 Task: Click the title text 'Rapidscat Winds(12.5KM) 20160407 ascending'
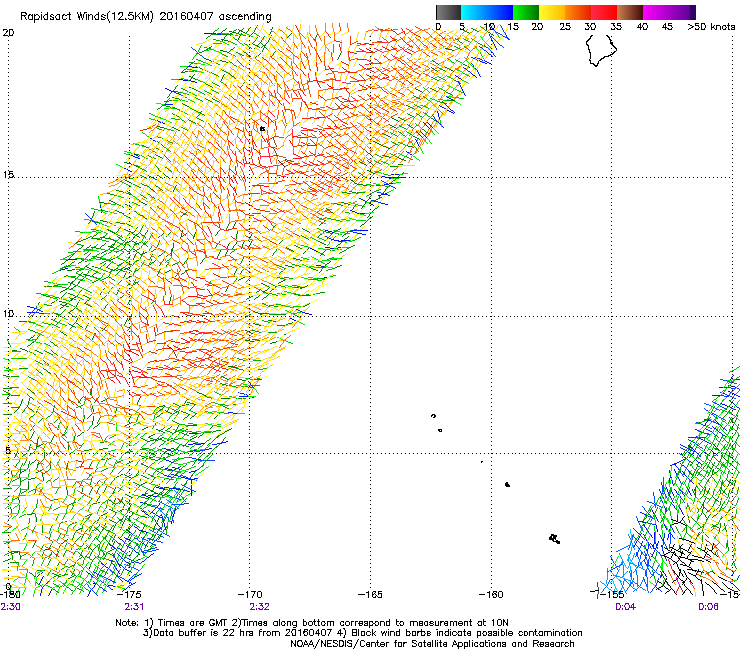pos(146,17)
